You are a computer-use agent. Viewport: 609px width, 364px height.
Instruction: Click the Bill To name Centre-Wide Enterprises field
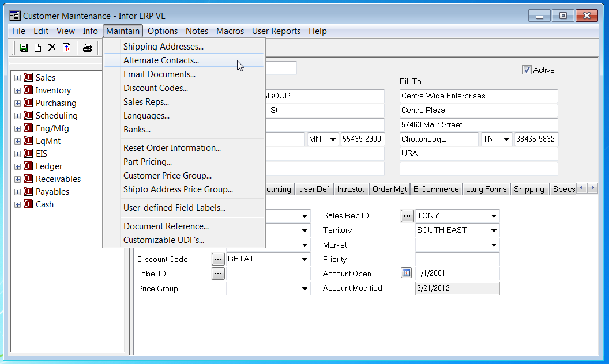tap(479, 96)
